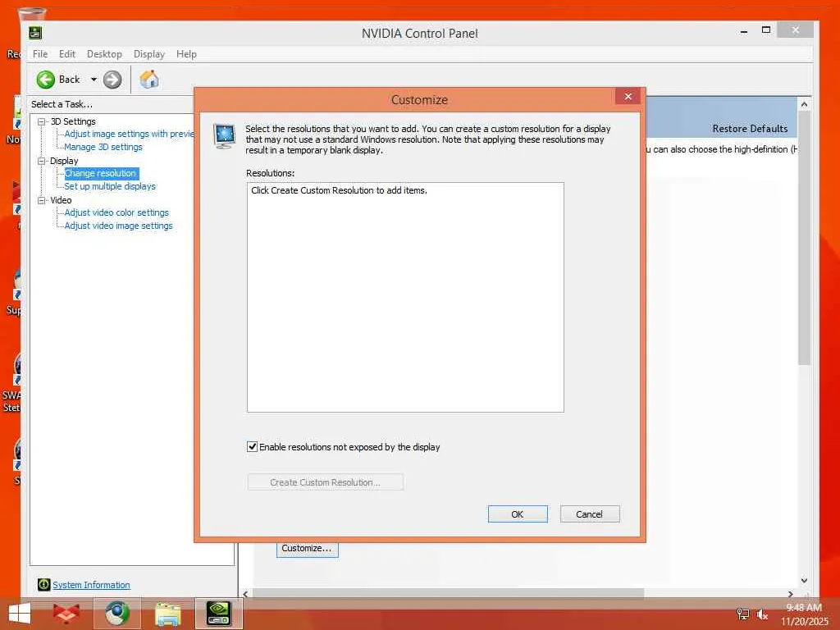Collapse the 3D Settings tree node
Viewport: 840px width, 630px height.
[41, 121]
